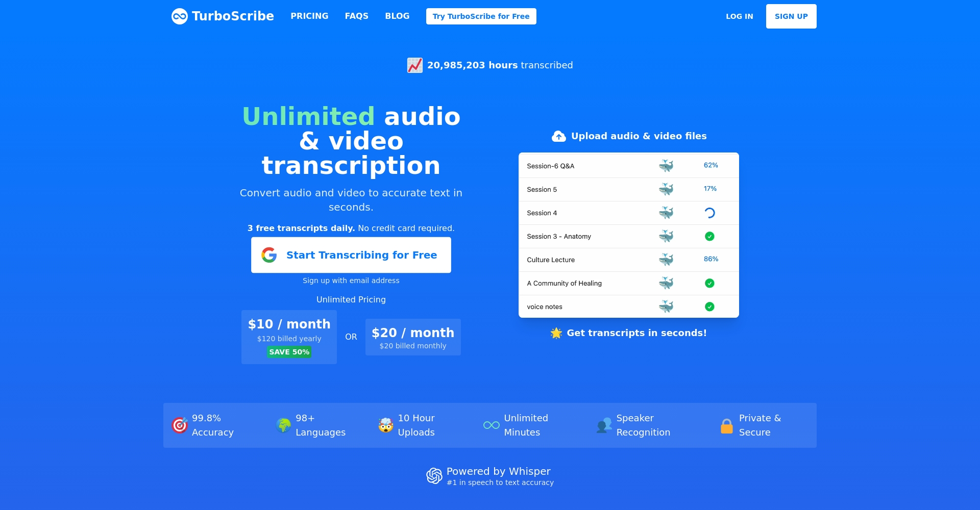Click the Session 5 file name

(542, 190)
